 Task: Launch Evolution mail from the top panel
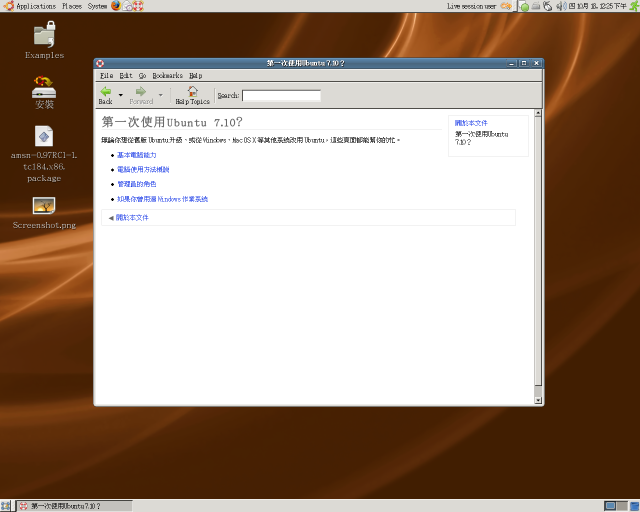127,6
